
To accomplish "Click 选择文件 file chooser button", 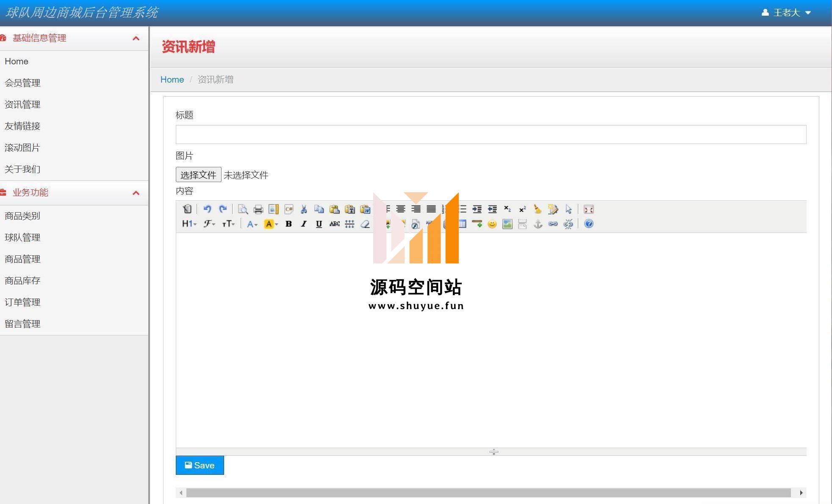I will [x=198, y=174].
